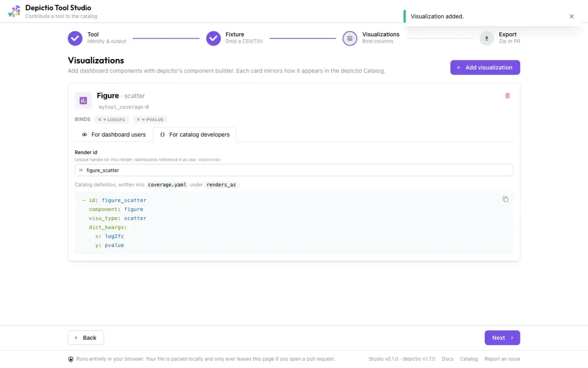Click the shield icon in footer

71,359
